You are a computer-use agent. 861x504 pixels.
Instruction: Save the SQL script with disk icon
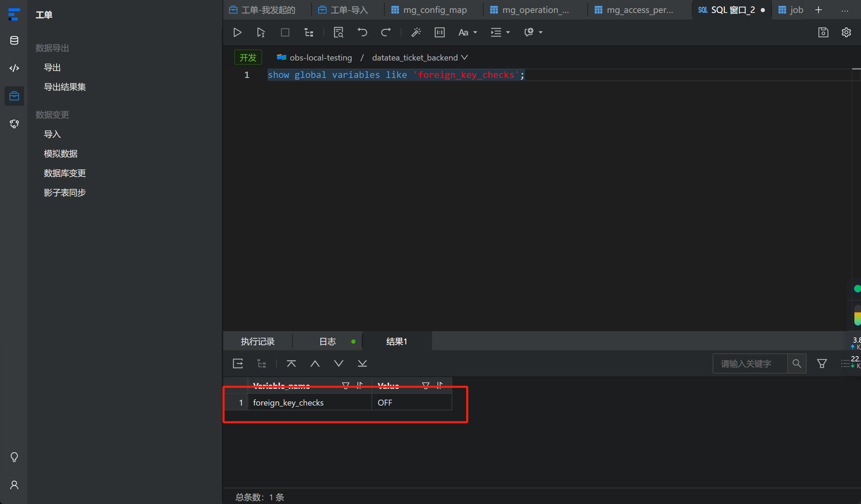823,32
